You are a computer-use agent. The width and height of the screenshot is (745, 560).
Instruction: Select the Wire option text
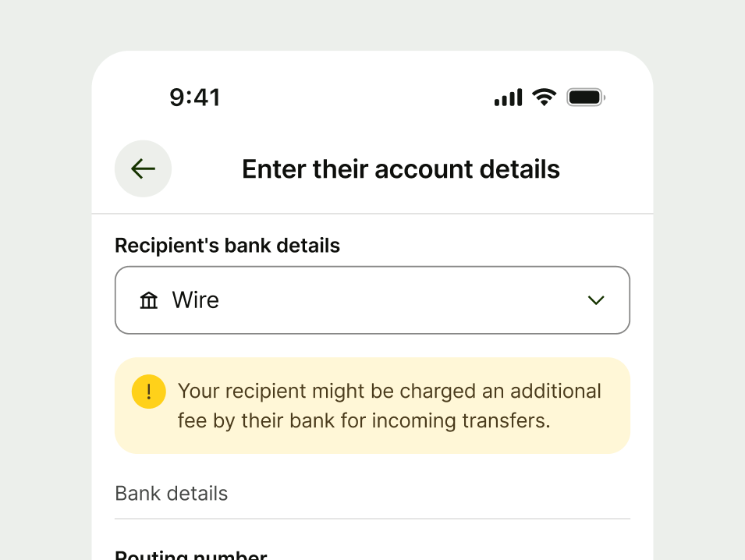pyautogui.click(x=195, y=299)
